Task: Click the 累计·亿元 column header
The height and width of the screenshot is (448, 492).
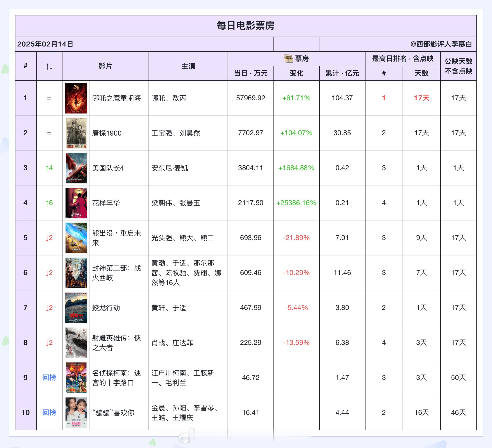Action: pyautogui.click(x=342, y=73)
